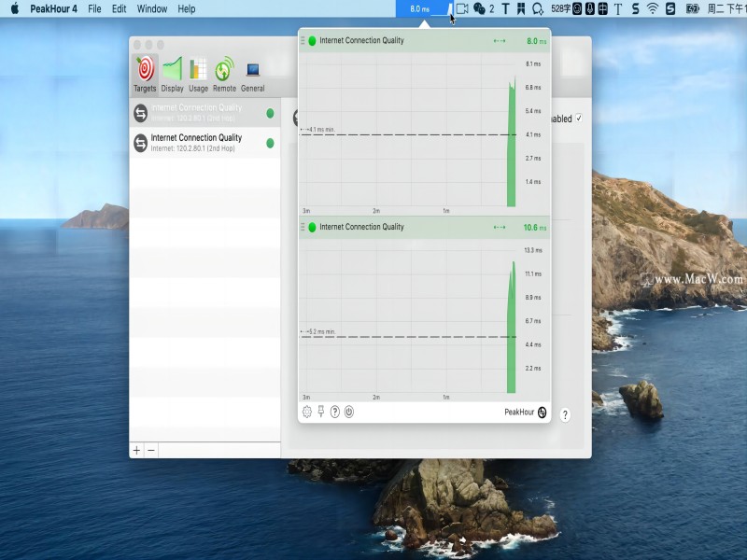Open the Edit menu
Viewport: 747px width, 560px height.
(x=120, y=8)
